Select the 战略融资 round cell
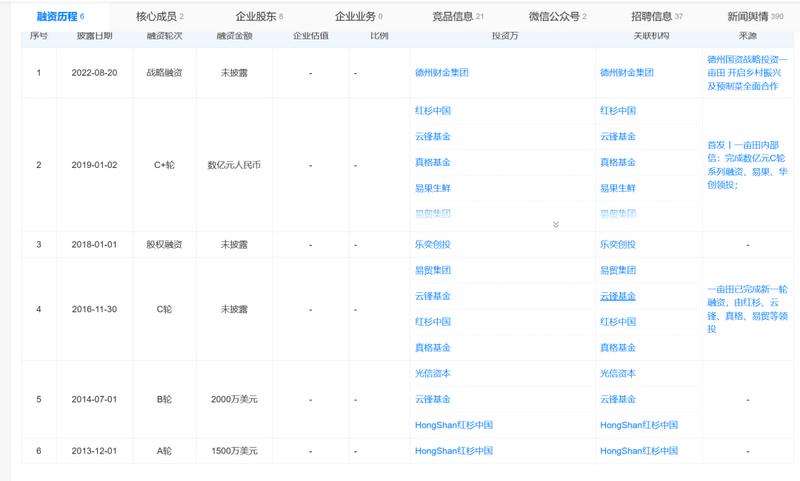Image resolution: width=800 pixels, height=481 pixels. coord(164,73)
